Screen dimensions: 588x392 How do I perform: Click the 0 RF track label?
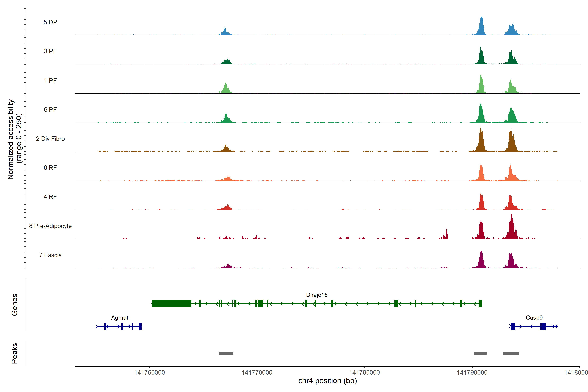pos(50,168)
